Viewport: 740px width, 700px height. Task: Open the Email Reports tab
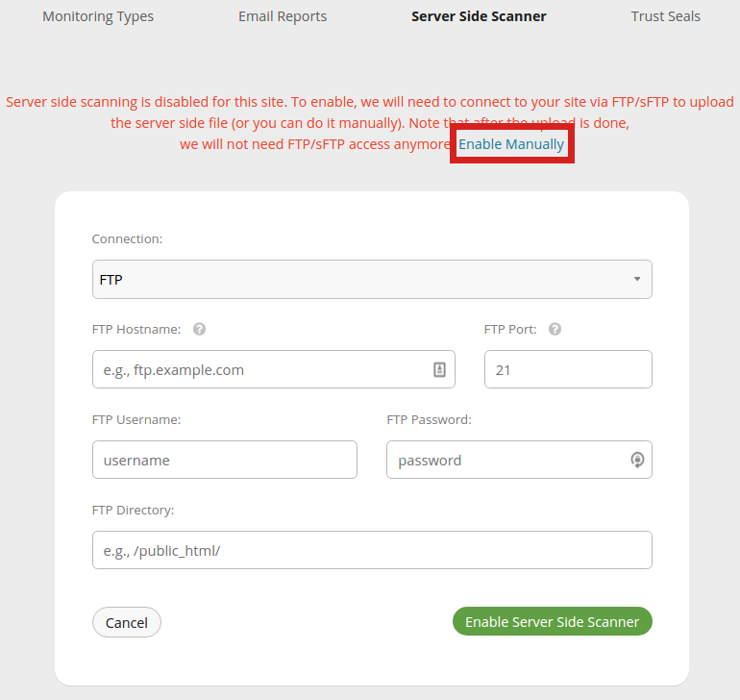pyautogui.click(x=283, y=16)
